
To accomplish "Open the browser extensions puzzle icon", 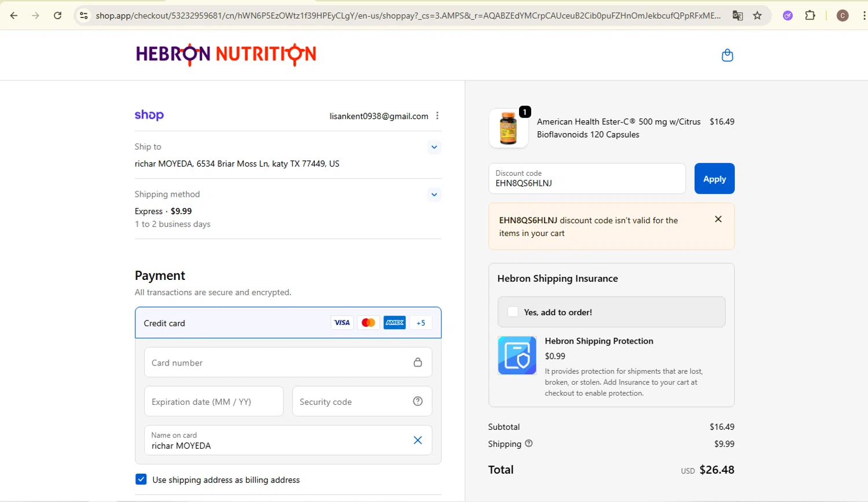I will [x=810, y=16].
